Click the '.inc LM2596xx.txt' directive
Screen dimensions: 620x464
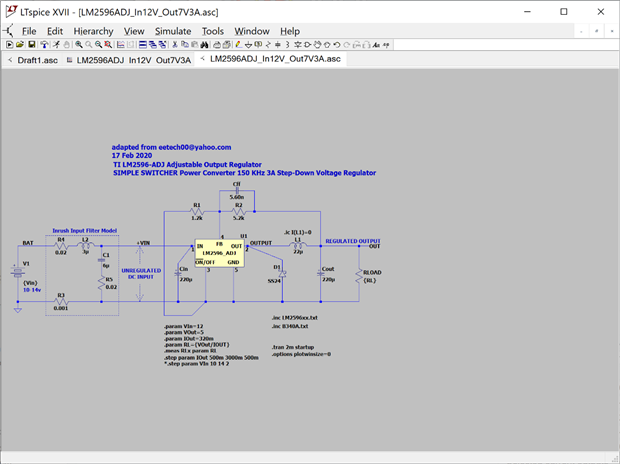coord(295,317)
